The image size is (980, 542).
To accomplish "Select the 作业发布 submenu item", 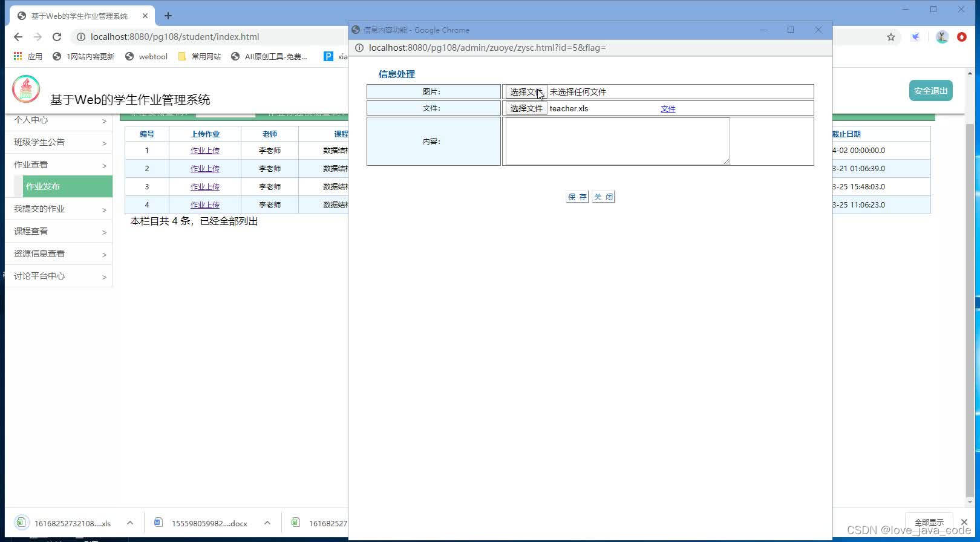I will (x=68, y=186).
